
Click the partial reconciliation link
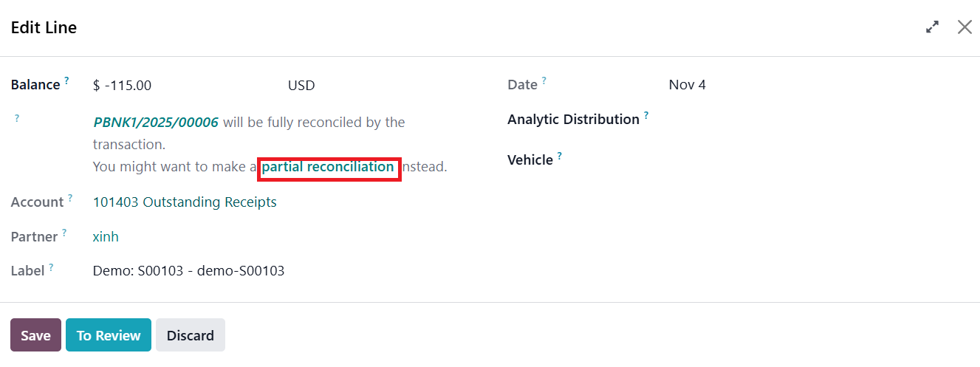coord(328,167)
